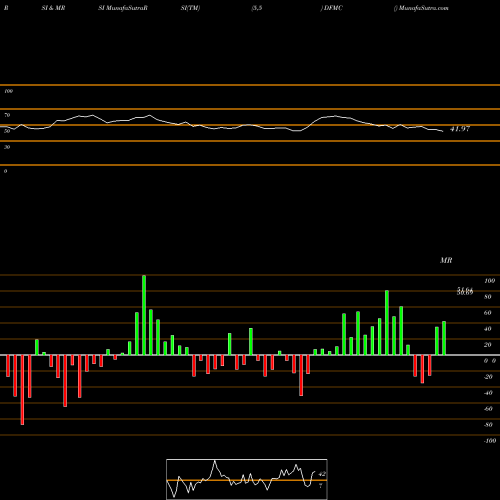The height and width of the screenshot is (500, 500).
Task: Click the tall green bar near 80 level
Action: pos(387,323)
